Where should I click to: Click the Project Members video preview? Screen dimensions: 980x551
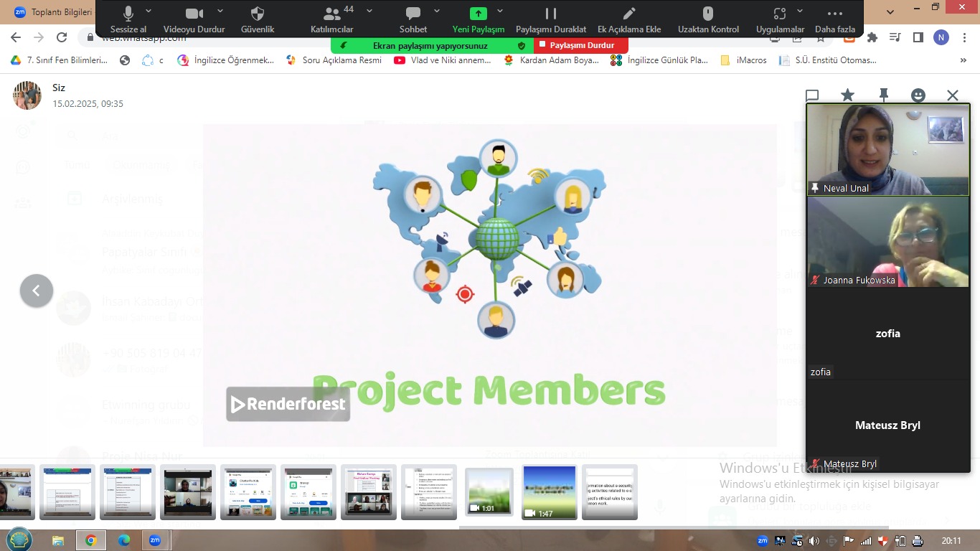coord(489,285)
